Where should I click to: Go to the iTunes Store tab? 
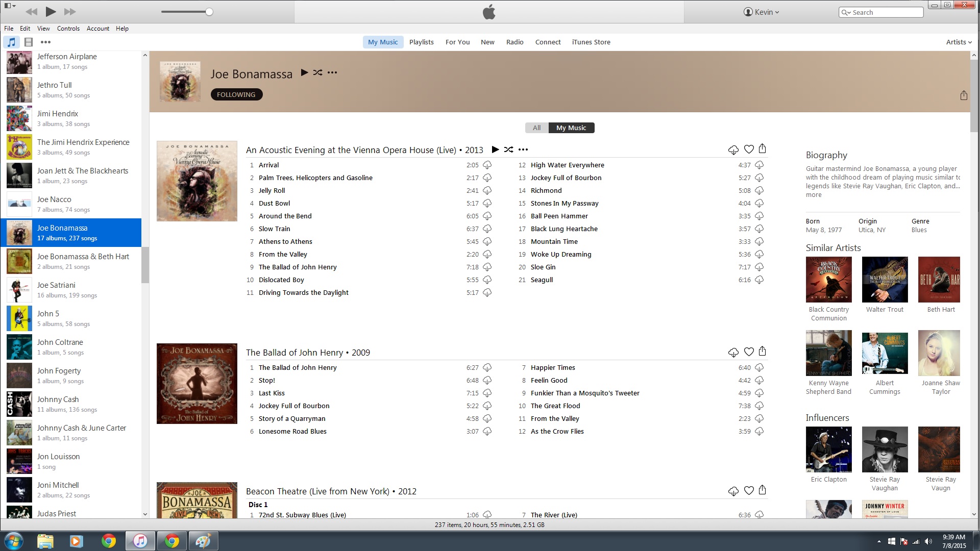591,42
